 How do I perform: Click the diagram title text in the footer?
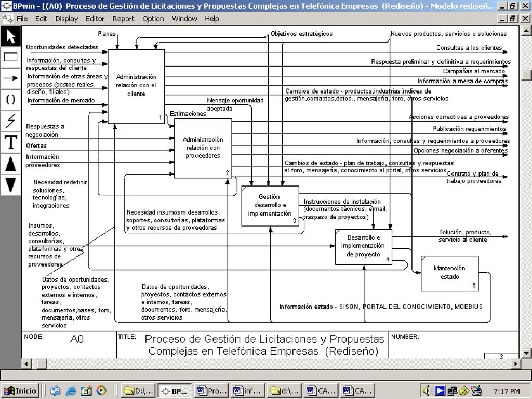coord(264,345)
